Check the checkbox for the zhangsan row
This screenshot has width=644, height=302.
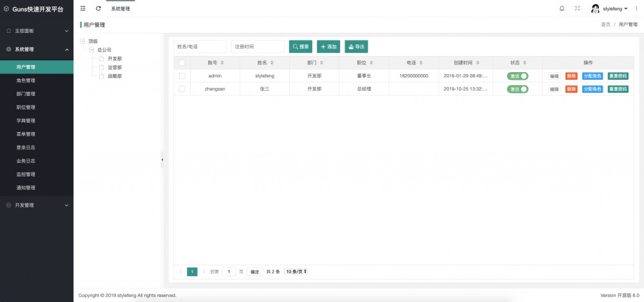pos(182,89)
